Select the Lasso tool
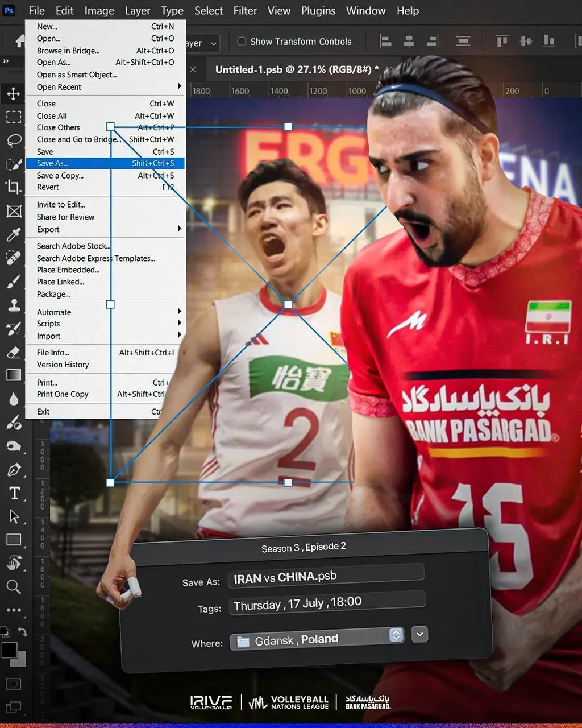 [13, 140]
